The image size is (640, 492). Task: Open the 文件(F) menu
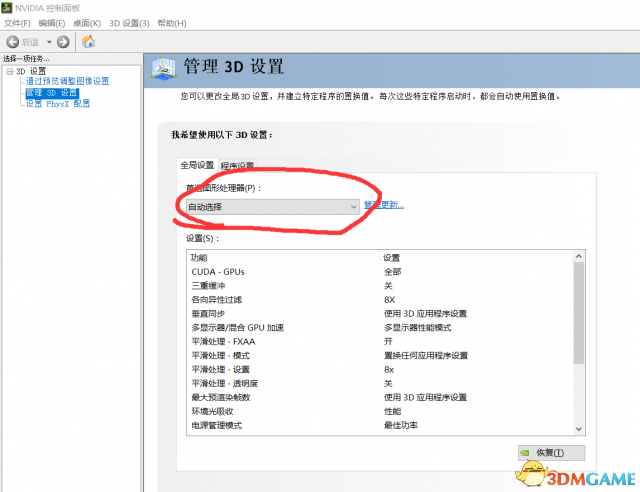pyautogui.click(x=17, y=23)
